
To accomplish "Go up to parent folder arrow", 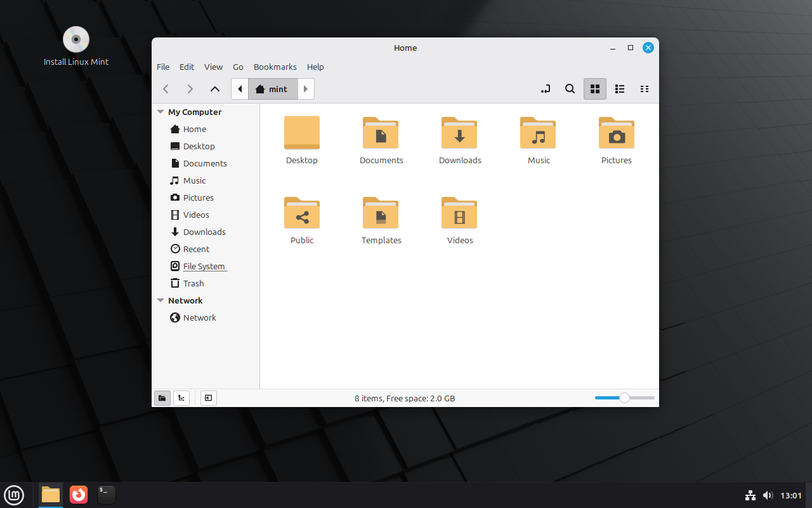I will pyautogui.click(x=215, y=89).
